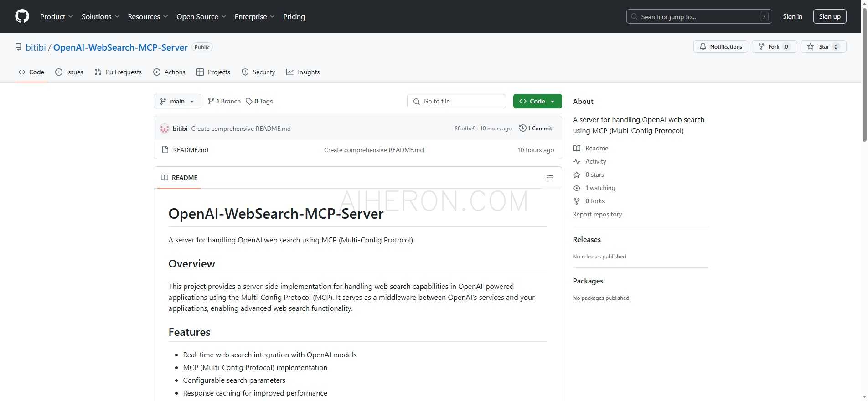Viewport: 868px width, 401px height.
Task: Fork this repository
Action: coord(774,46)
